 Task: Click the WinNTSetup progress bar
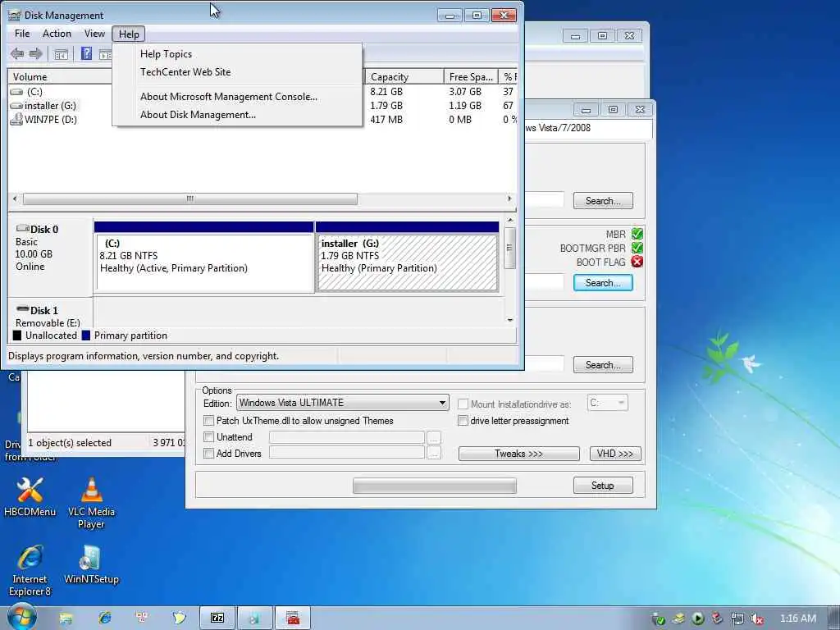435,486
